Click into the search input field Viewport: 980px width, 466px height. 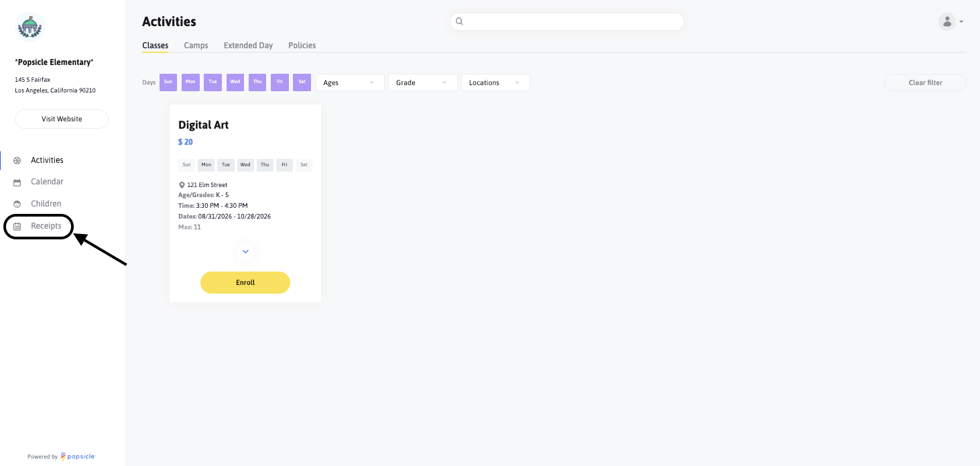(567, 21)
